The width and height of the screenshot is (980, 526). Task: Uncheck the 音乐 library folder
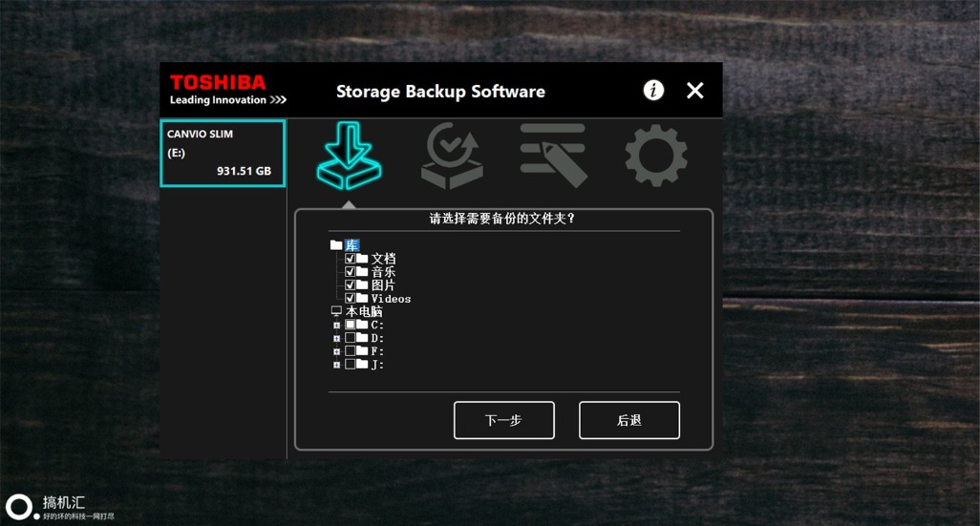pos(350,271)
